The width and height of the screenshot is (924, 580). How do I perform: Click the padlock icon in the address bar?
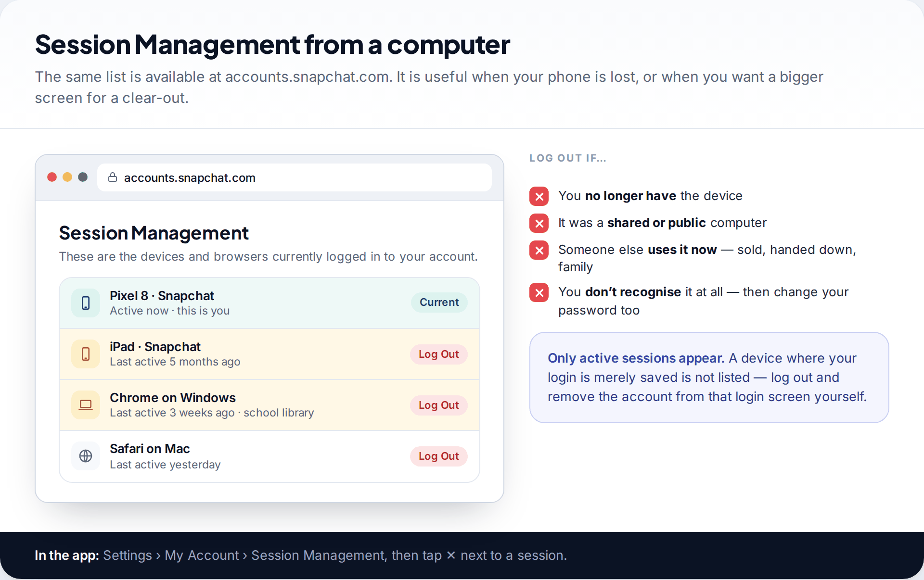click(113, 177)
